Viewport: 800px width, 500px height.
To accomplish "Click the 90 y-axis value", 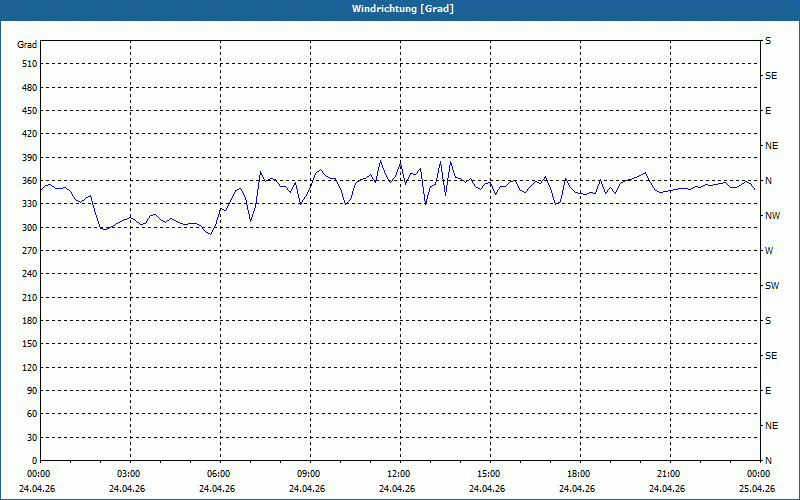I will (32, 391).
